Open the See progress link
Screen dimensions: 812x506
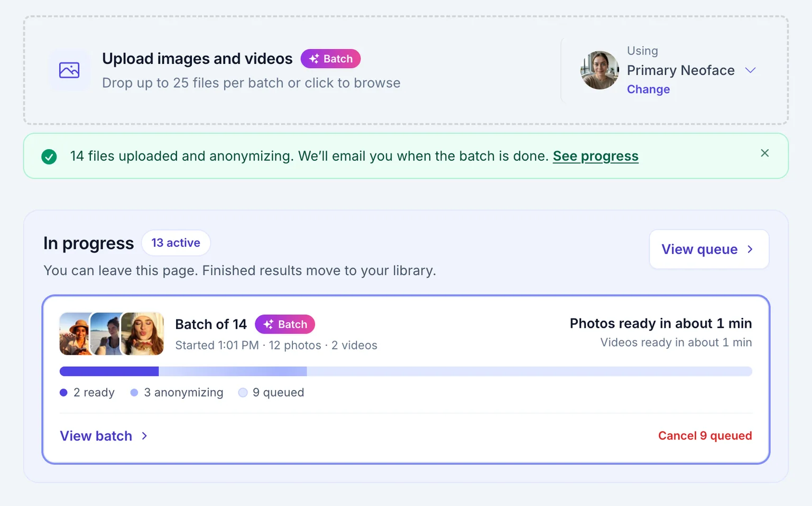(595, 156)
